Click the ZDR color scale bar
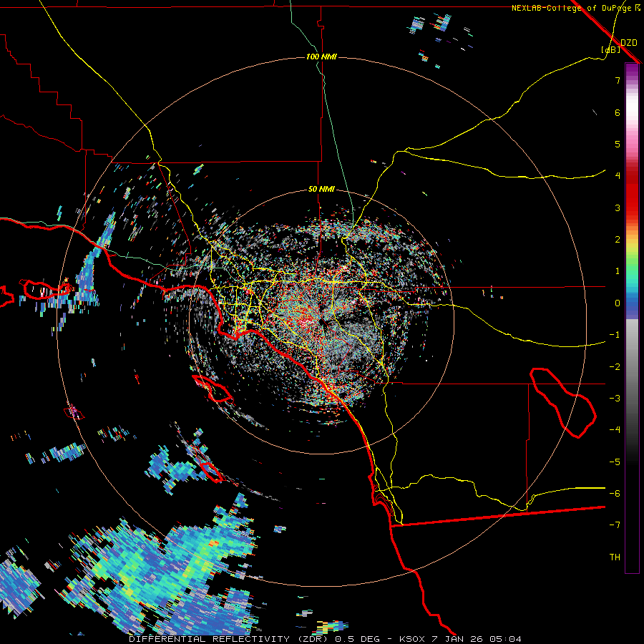Image resolution: width=644 pixels, height=644 pixels. [x=632, y=318]
